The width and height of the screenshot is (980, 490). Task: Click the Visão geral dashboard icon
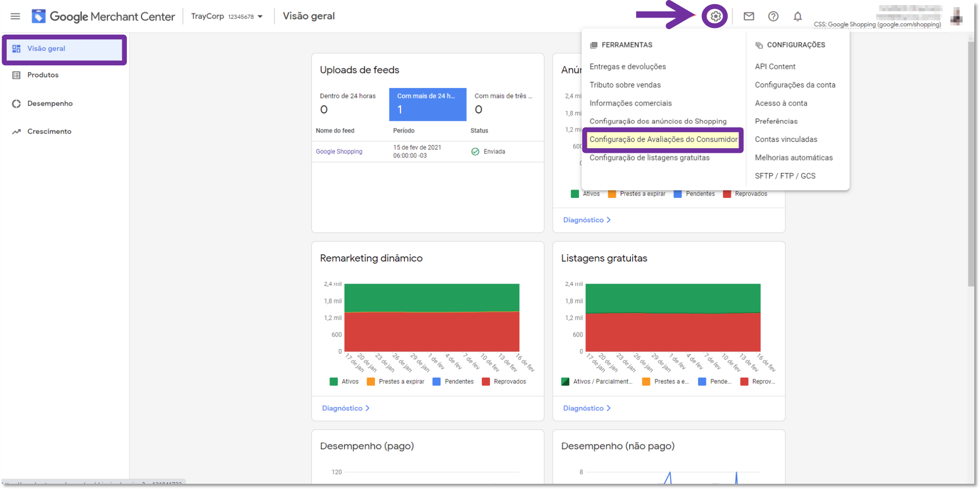(x=17, y=49)
